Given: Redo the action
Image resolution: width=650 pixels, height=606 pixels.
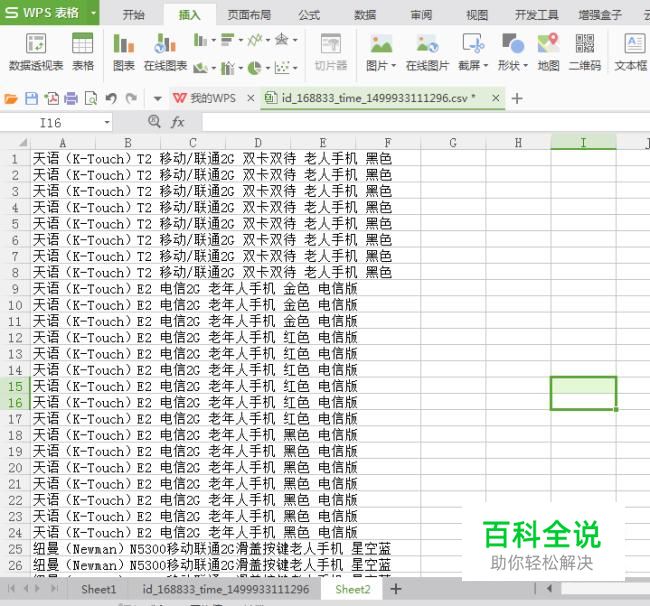Looking at the screenshot, I should 131,99.
